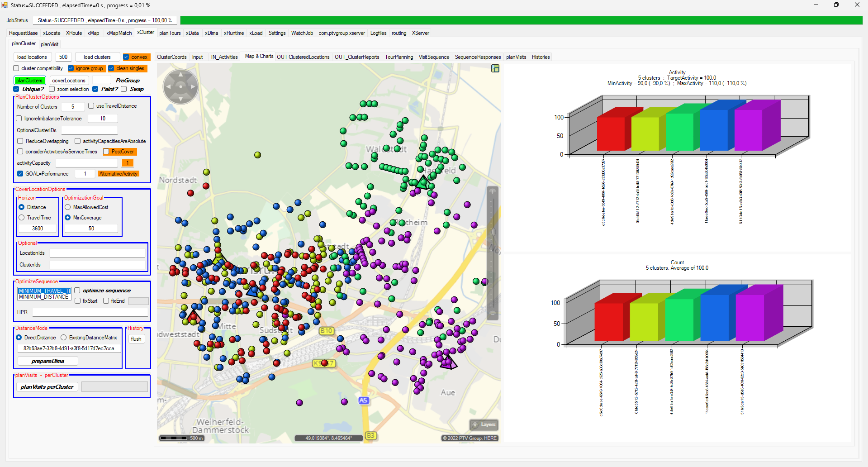Enable the ReduceOverlapping checkbox

[20, 141]
